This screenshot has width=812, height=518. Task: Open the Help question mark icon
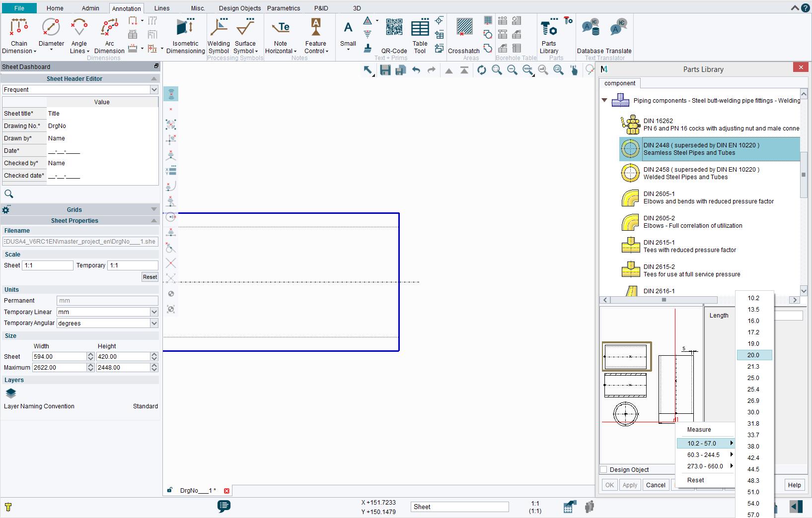[x=806, y=8]
